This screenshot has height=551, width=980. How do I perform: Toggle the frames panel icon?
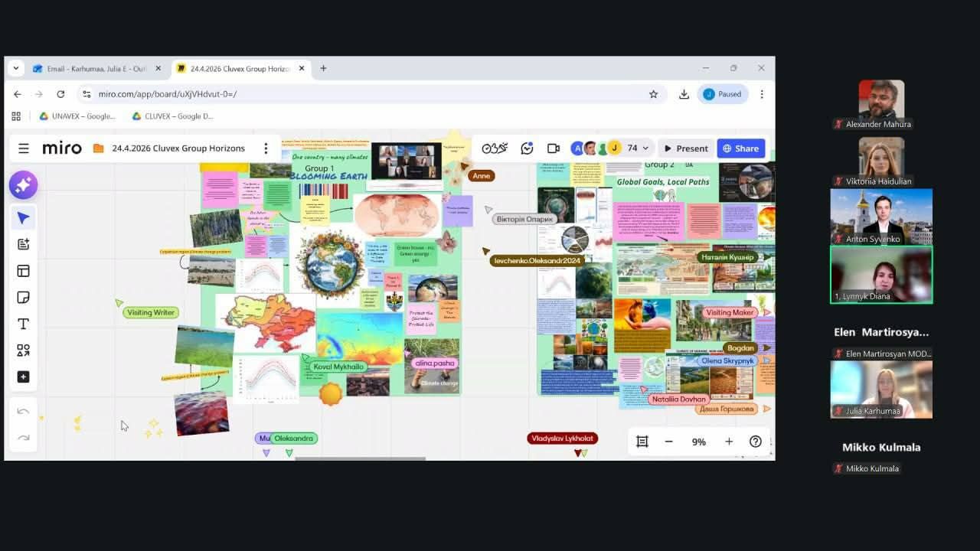coord(642,442)
